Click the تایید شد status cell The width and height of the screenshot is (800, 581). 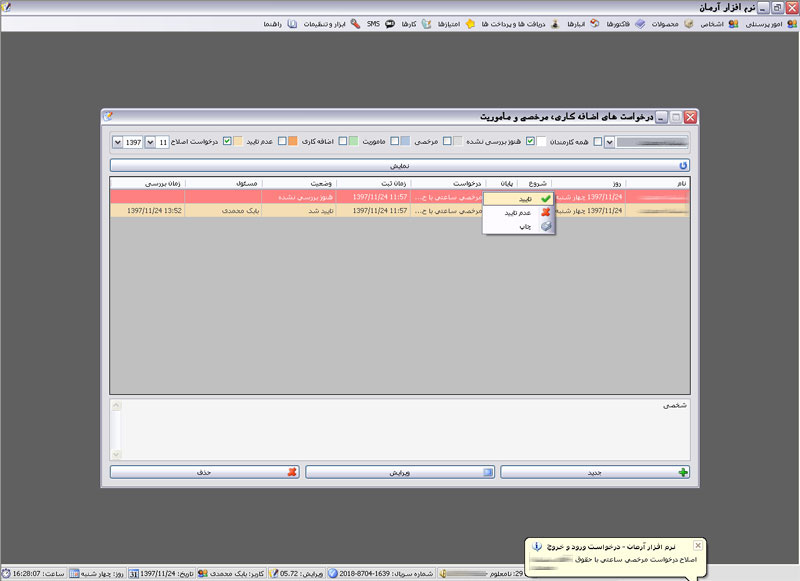pos(299,211)
